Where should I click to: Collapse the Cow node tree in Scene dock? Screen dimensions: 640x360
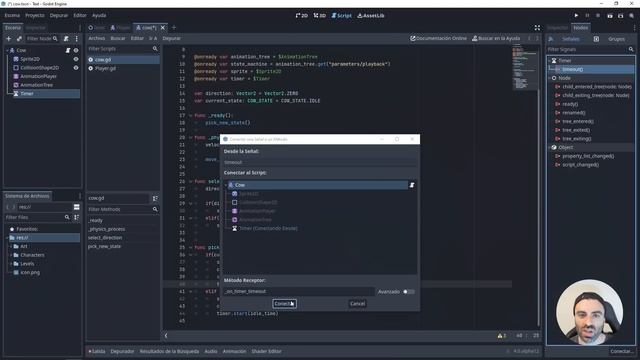7,51
